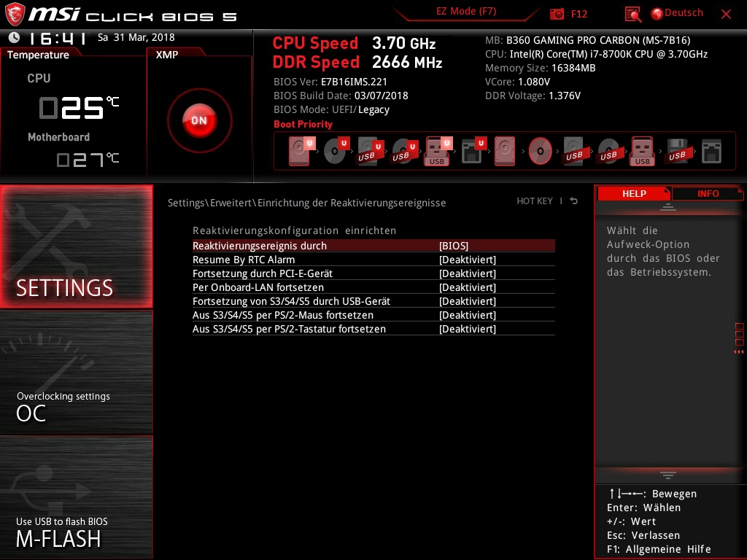
Task: Select the legacy USB CD/DVD boot icon
Action: point(609,152)
